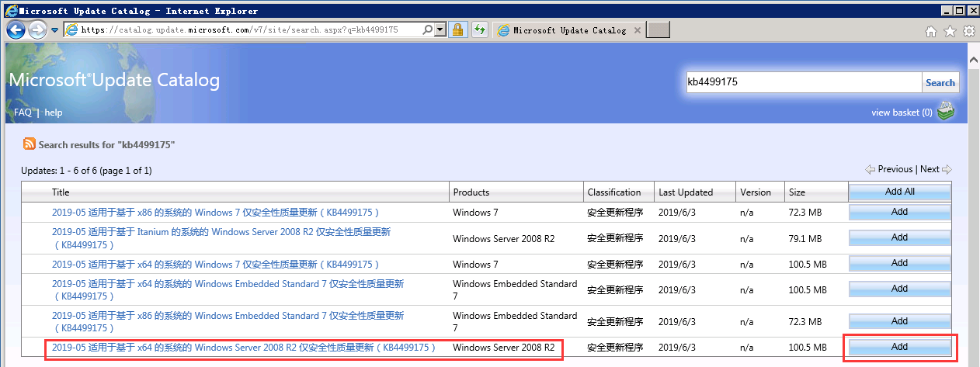Open the Home icon in toolbar
980x367 pixels.
[931, 31]
